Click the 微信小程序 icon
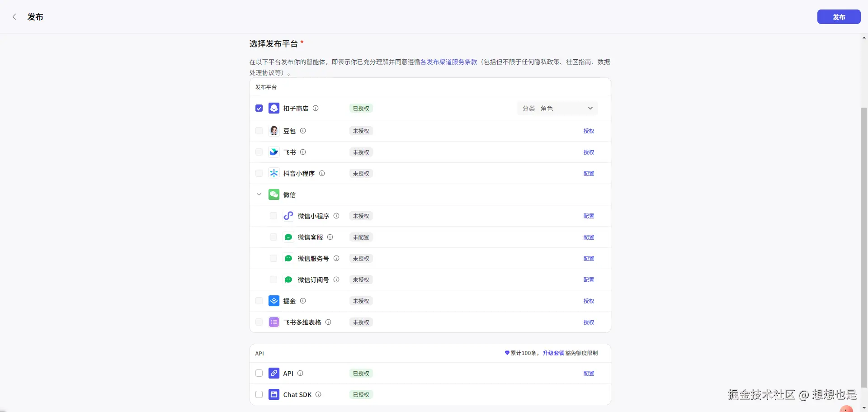868x412 pixels. [288, 216]
